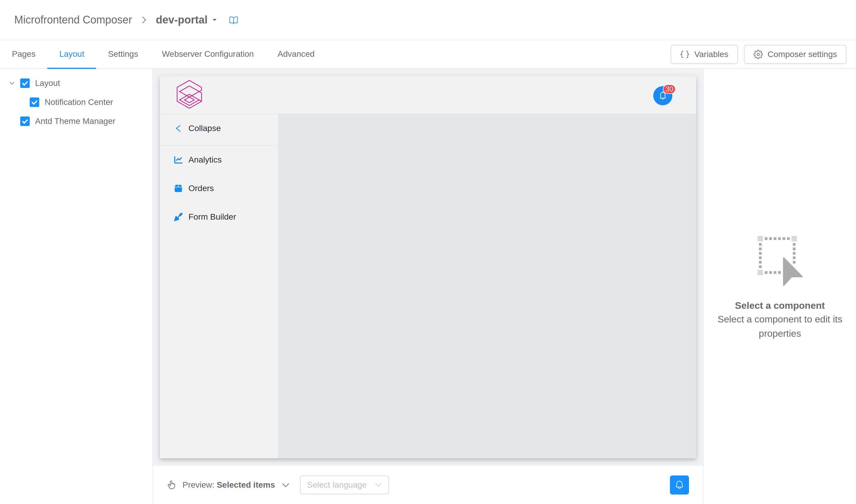Image resolution: width=856 pixels, height=504 pixels.
Task: Switch to the Webserver Configuration tab
Action: [x=207, y=54]
